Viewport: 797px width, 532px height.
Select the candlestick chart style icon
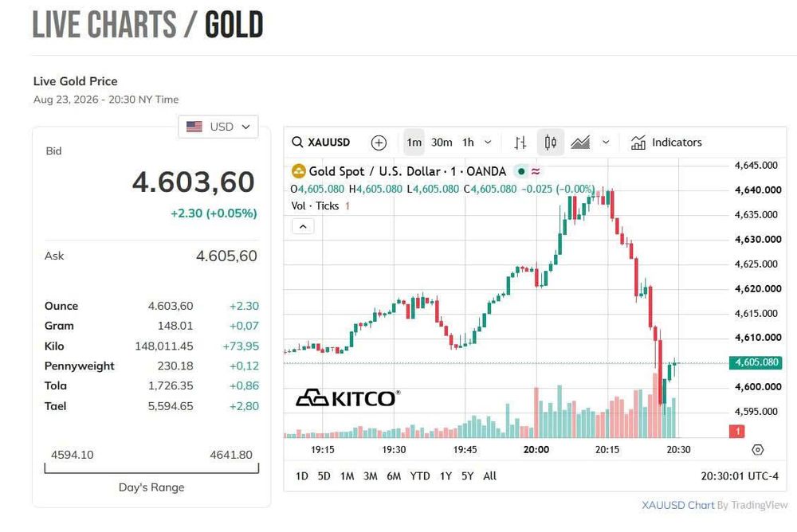click(551, 143)
